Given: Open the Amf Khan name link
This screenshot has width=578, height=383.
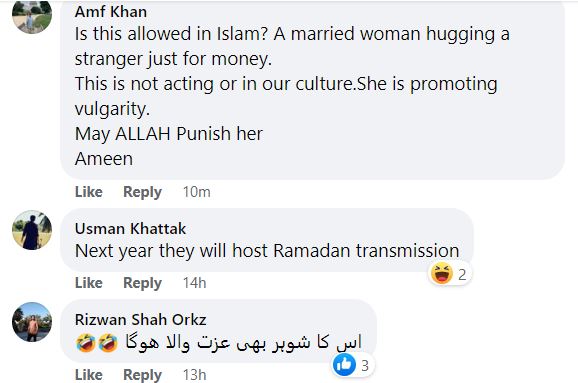Looking at the screenshot, I should coord(111,12).
